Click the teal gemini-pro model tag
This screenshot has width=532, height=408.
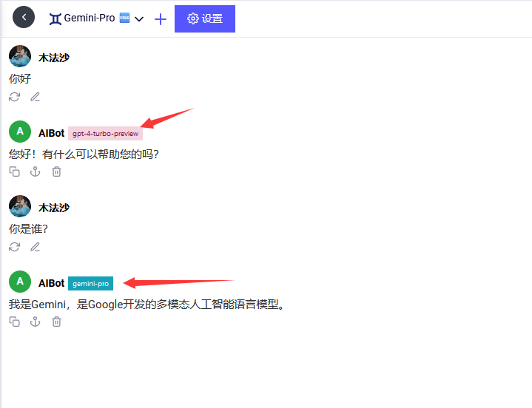90,284
